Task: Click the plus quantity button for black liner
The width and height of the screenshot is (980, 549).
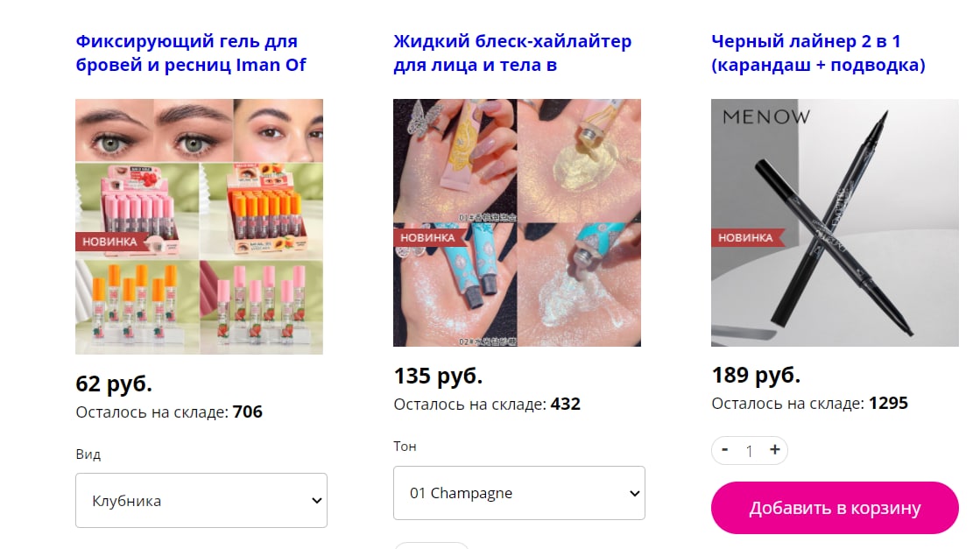Action: (x=774, y=450)
